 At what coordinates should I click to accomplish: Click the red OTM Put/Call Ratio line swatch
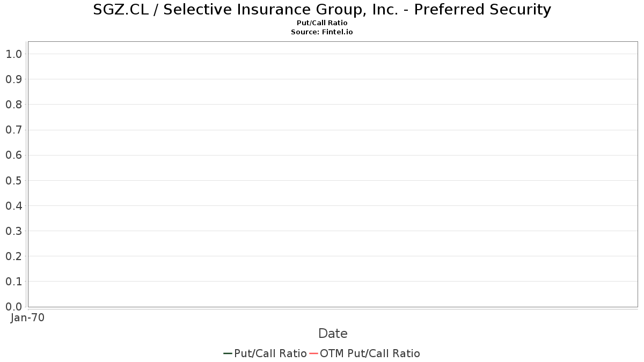tap(314, 353)
